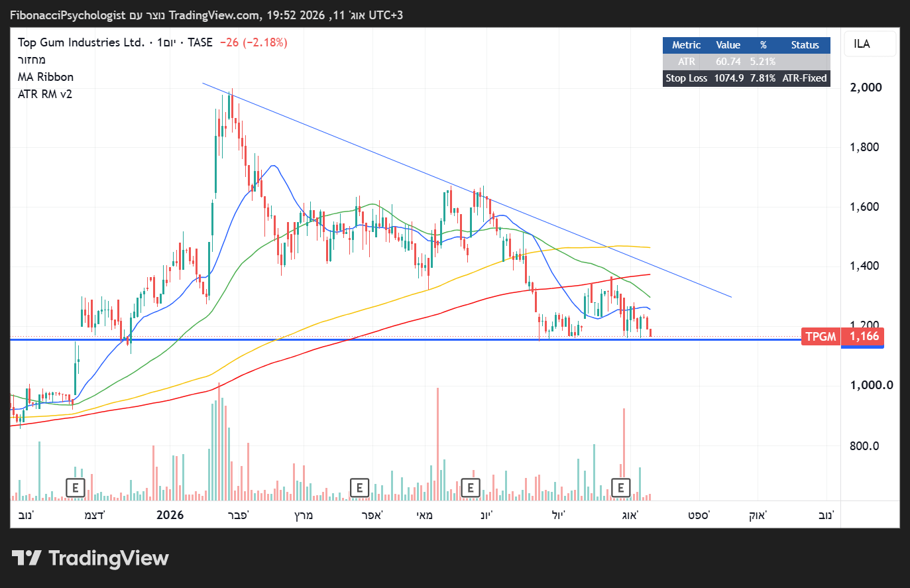Open the earnings marker above the אוג' label
Image resolution: width=910 pixels, height=588 pixels.
tap(620, 489)
